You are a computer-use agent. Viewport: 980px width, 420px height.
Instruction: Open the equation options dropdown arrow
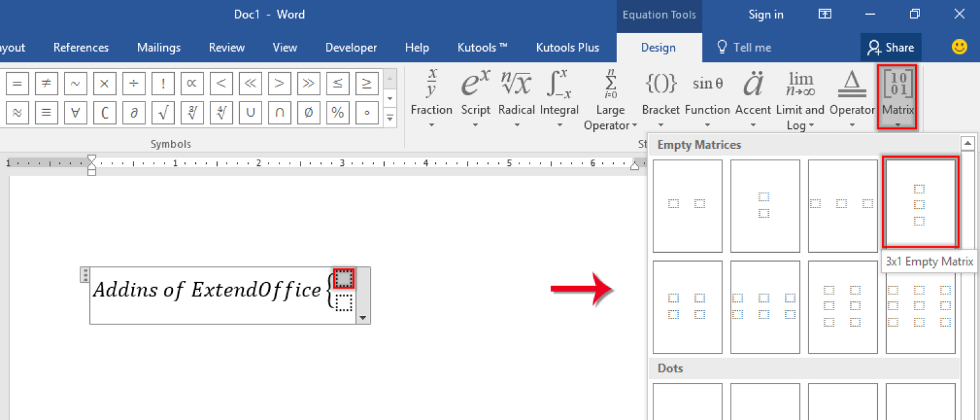tap(362, 318)
